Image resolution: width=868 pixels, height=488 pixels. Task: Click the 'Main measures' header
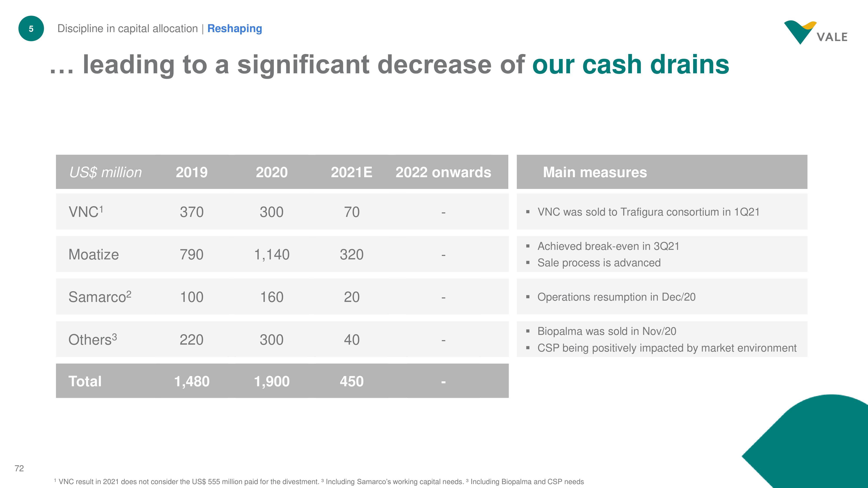(x=595, y=172)
